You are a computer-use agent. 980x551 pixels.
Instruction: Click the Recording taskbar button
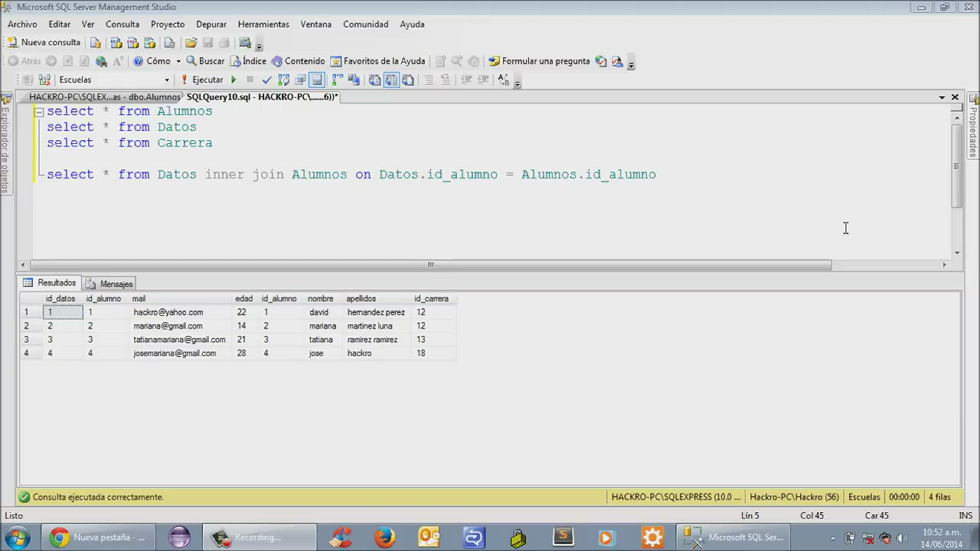259,537
